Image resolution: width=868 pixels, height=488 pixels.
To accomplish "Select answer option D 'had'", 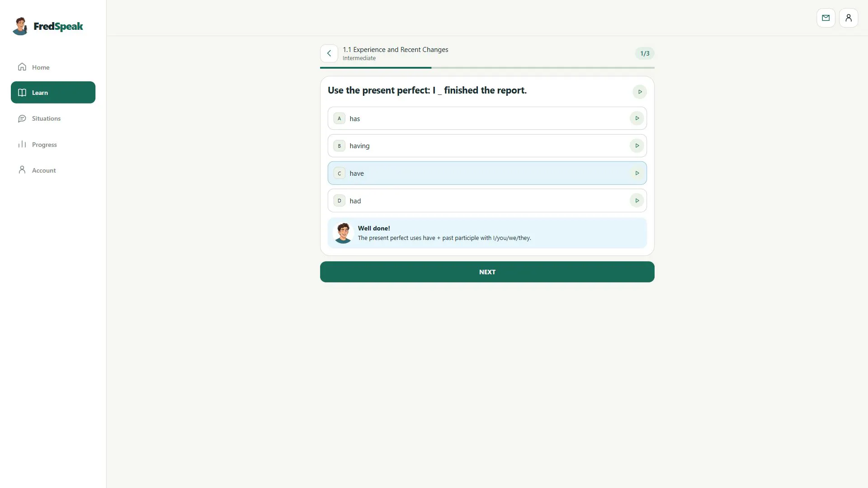I will pyautogui.click(x=487, y=201).
